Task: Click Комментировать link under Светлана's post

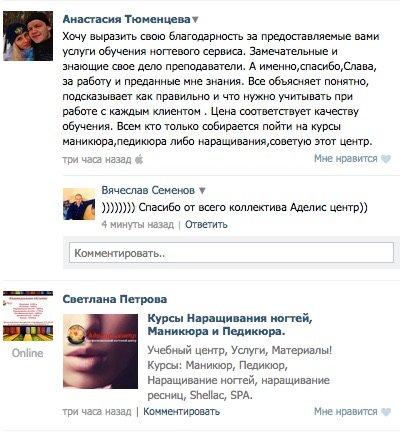Action: coord(181,412)
